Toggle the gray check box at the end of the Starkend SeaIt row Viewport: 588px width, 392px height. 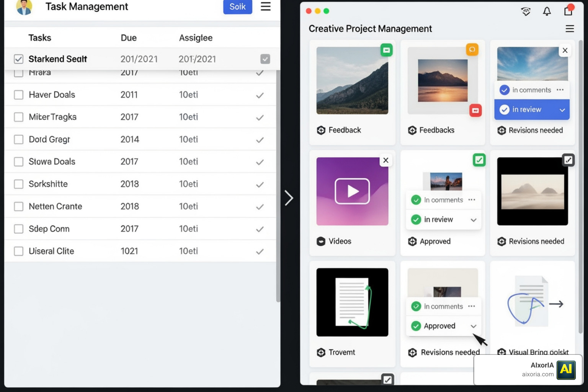[265, 59]
